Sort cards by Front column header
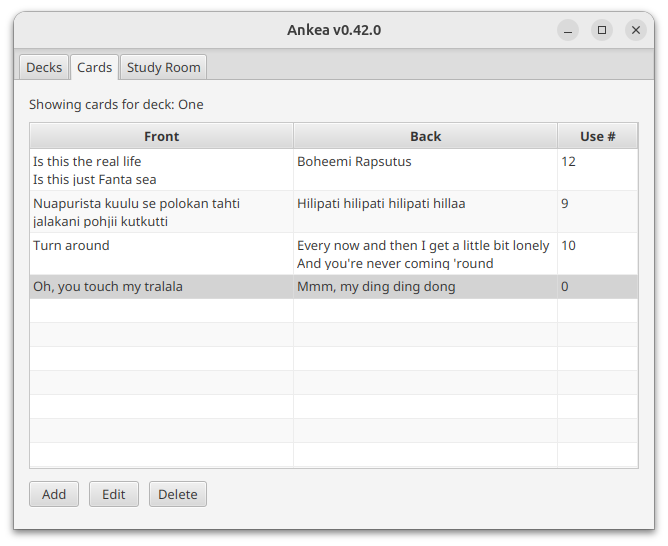The height and width of the screenshot is (546, 668). click(x=161, y=136)
